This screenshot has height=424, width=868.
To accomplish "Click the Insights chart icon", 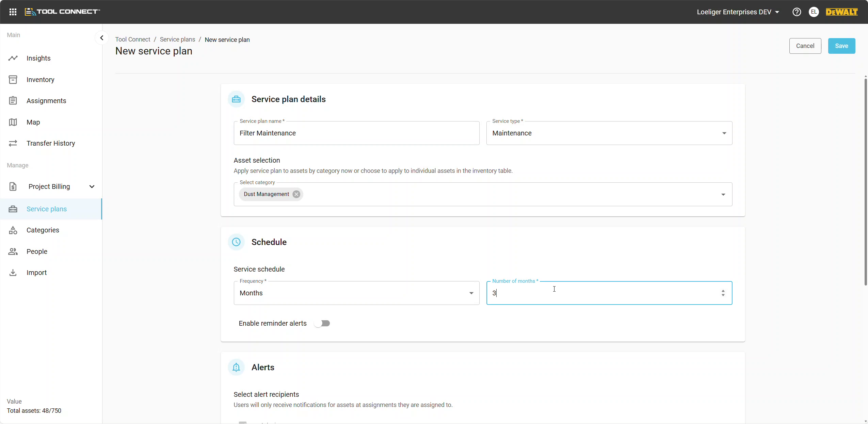I will (13, 58).
